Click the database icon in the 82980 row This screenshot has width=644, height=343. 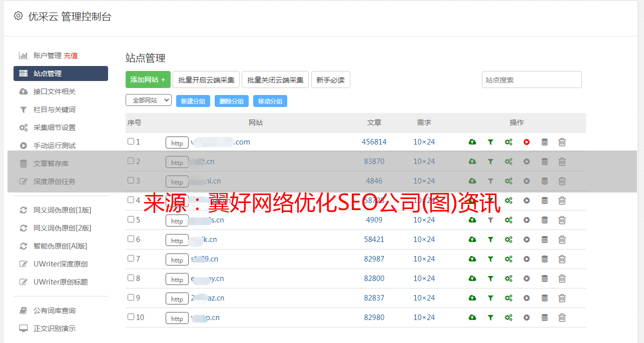(544, 317)
